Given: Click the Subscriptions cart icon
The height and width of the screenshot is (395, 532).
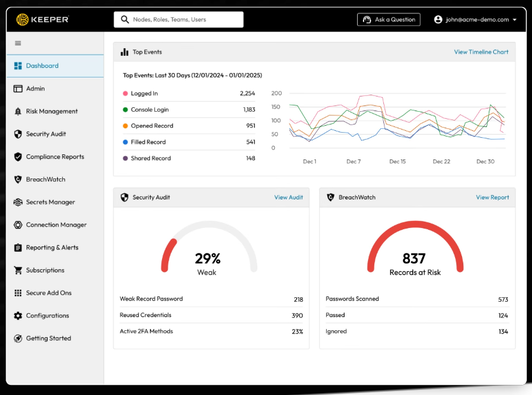Looking at the screenshot, I should coord(18,271).
